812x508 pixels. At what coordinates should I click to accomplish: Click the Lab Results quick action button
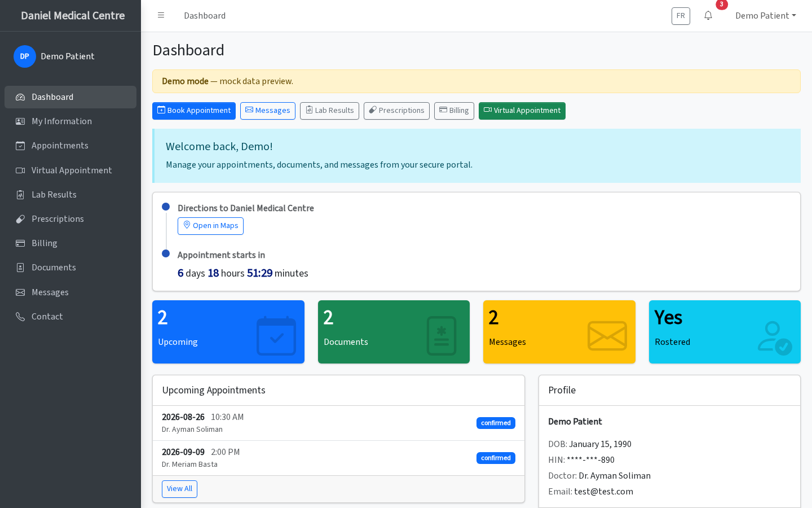(329, 111)
